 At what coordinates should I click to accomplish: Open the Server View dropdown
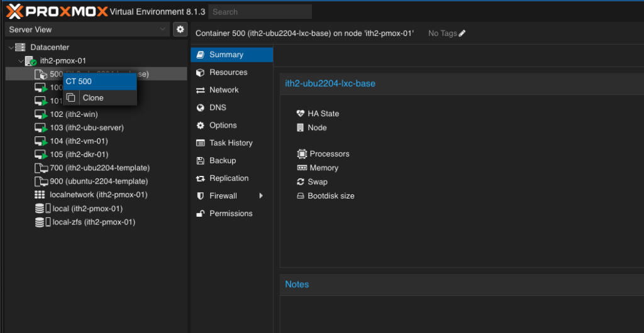coord(87,30)
